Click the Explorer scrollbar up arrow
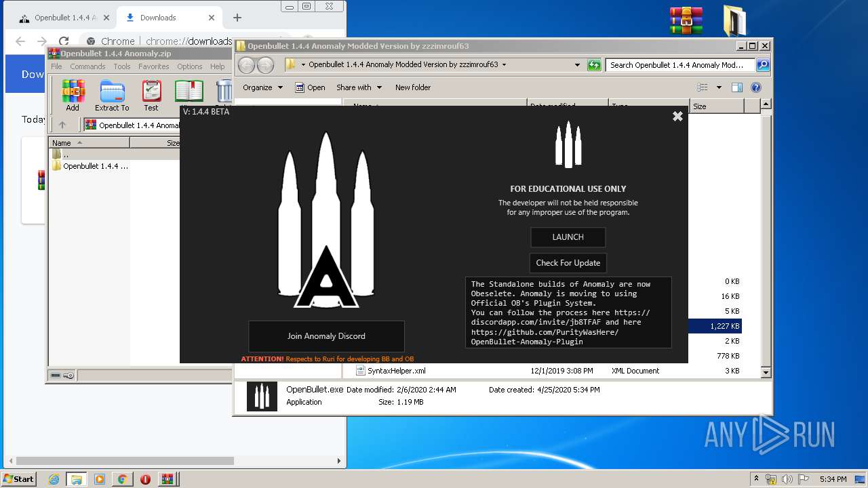Viewport: 868px width, 488px height. [x=766, y=104]
